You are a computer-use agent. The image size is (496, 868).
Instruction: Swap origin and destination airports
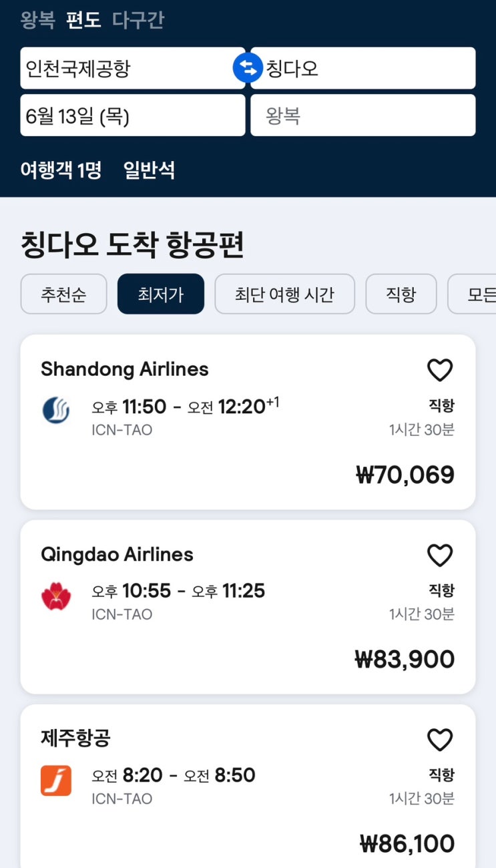[x=248, y=68]
